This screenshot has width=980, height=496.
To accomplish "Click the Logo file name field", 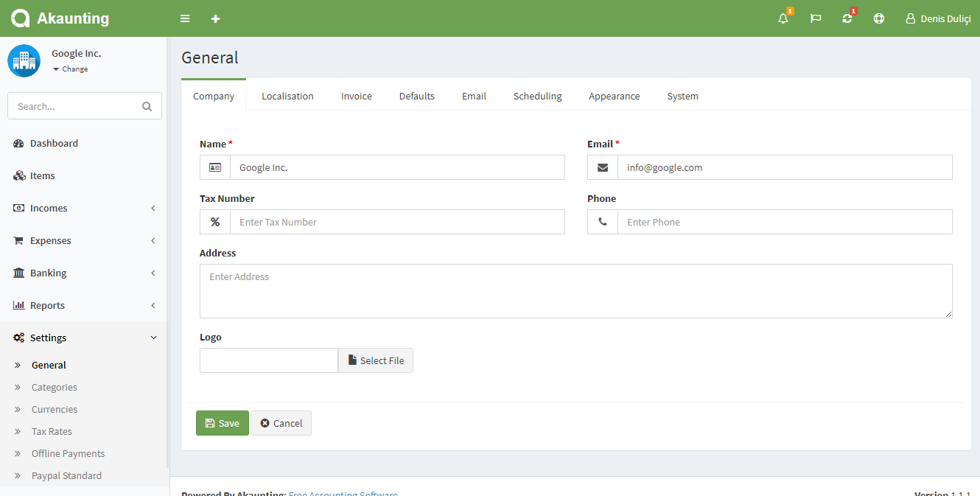I will [269, 360].
